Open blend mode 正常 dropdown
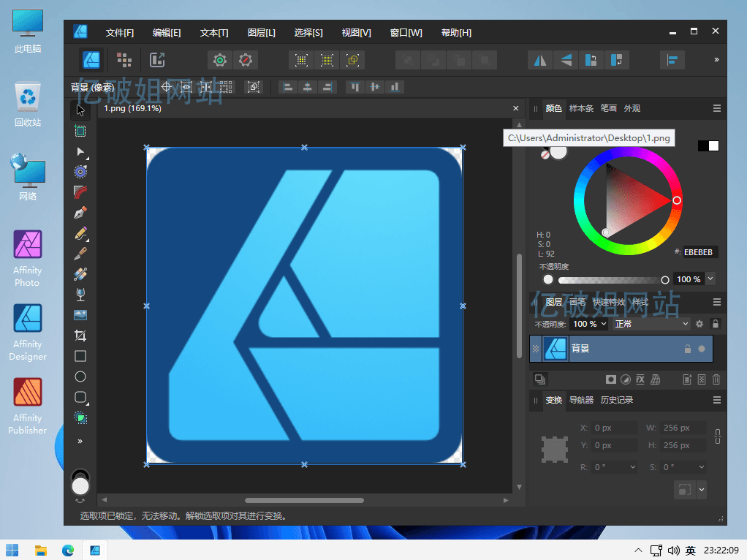The image size is (747, 560). pyautogui.click(x=652, y=324)
